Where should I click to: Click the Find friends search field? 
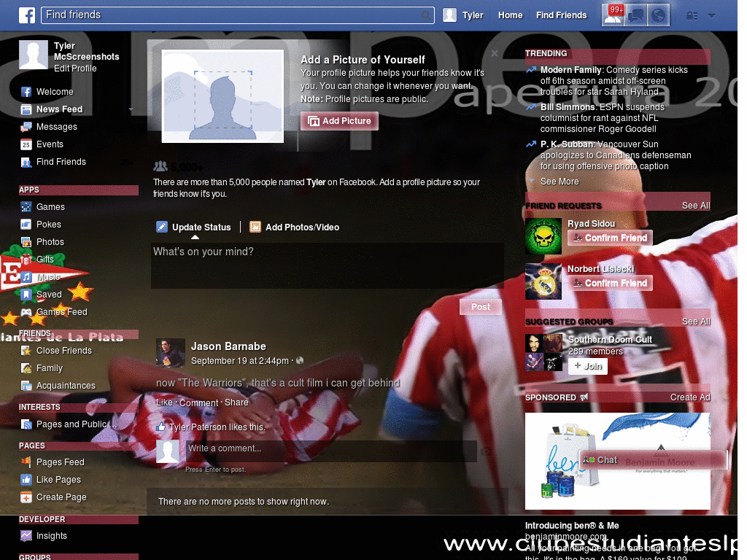pos(237,15)
